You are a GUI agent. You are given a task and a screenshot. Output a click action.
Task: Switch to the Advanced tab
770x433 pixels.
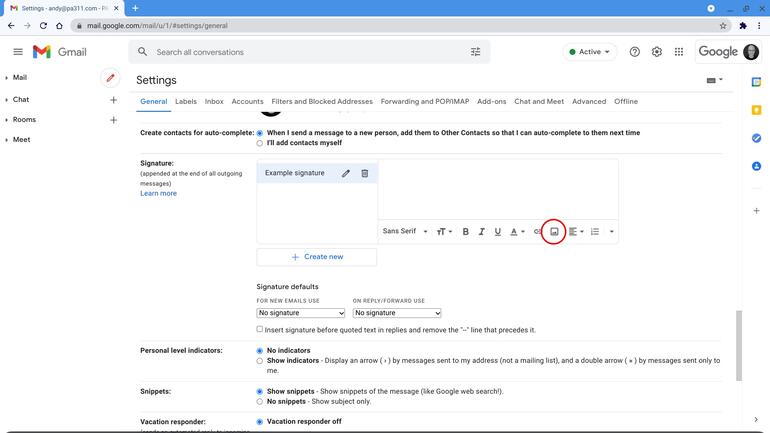pyautogui.click(x=589, y=102)
